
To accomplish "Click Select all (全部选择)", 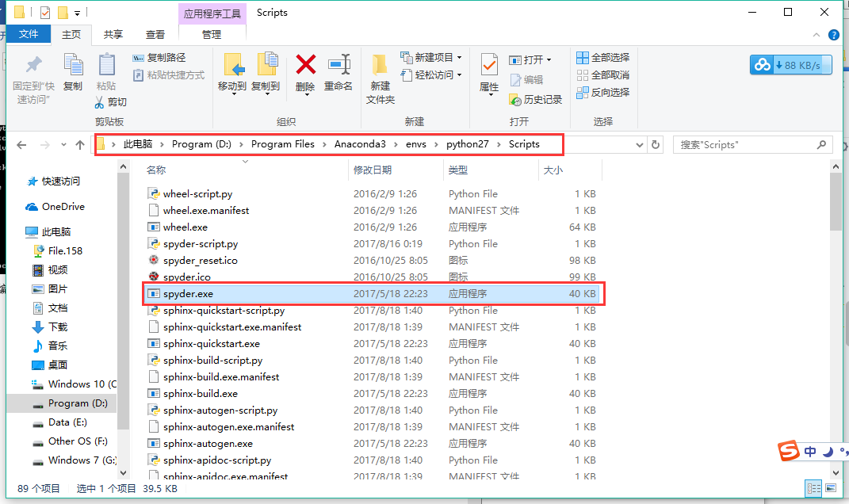I will pos(603,57).
